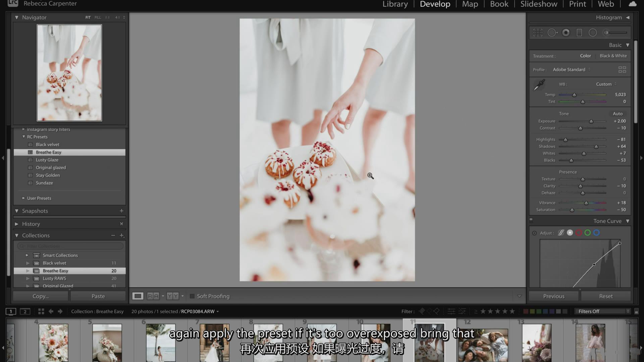Select the Graduated Filter tool
This screenshot has height=362, width=644.
pos(579,33)
